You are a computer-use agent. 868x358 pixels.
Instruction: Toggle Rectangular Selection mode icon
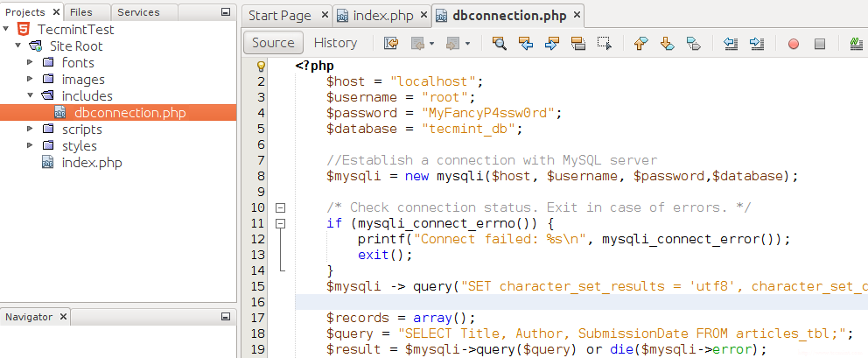click(604, 43)
